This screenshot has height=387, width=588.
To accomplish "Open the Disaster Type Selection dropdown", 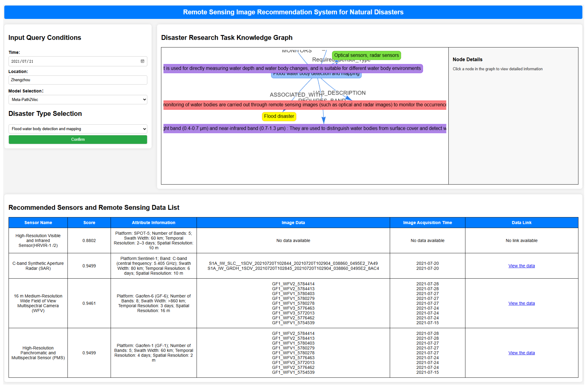I will pyautogui.click(x=78, y=129).
